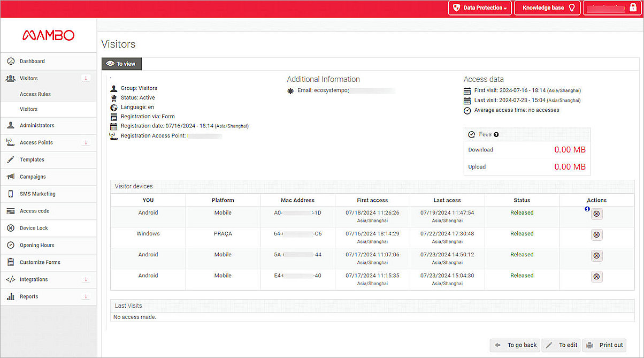Open the Dashboard from the sidebar

pyautogui.click(x=32, y=61)
